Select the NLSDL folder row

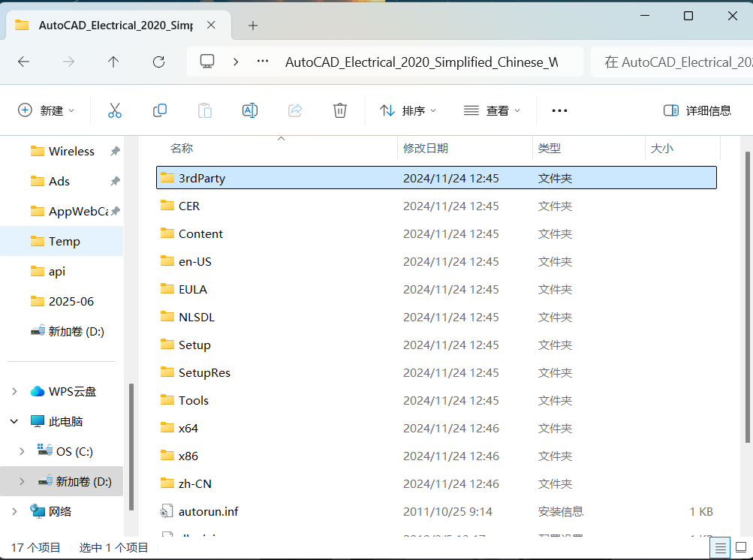pos(436,317)
